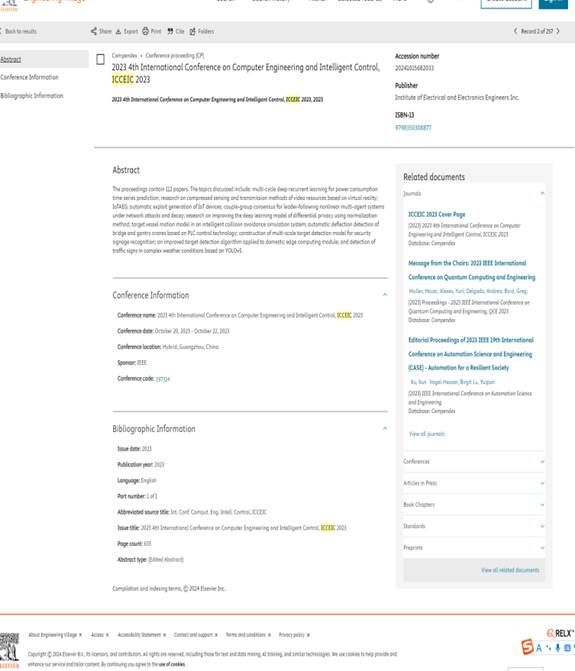
Task: Go to next record arrow
Action: click(558, 31)
